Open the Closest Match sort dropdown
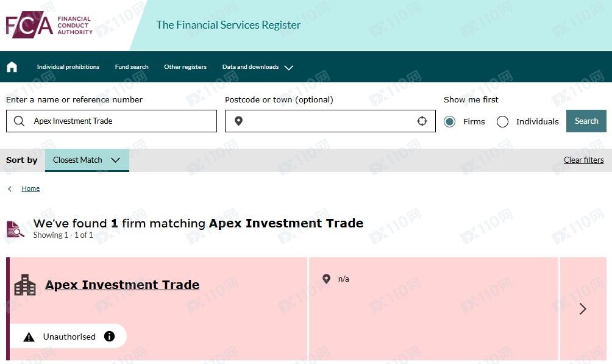This screenshot has height=364, width=612. click(x=87, y=160)
